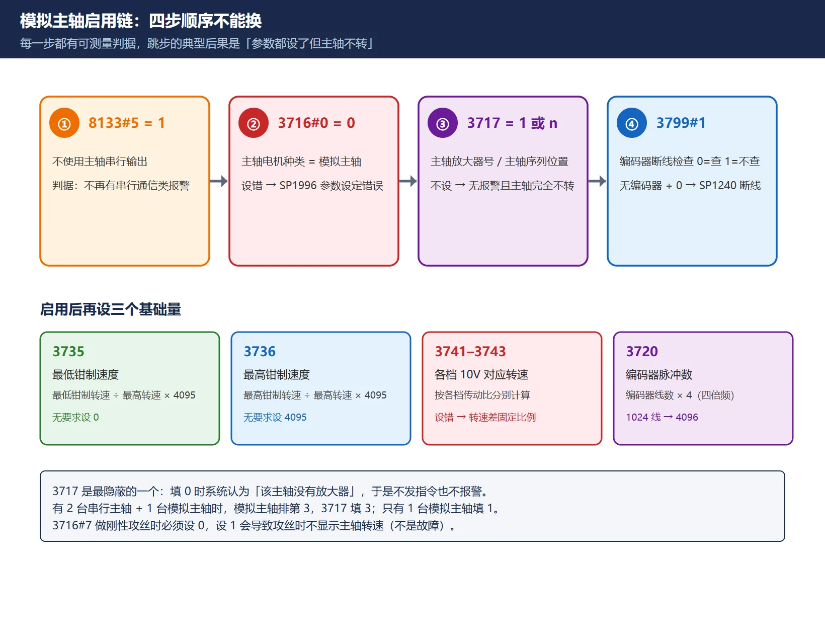The image size is (825, 644).
Task: Click the subtitle beginning '每一步都有可测量判据'
Action: [197, 44]
